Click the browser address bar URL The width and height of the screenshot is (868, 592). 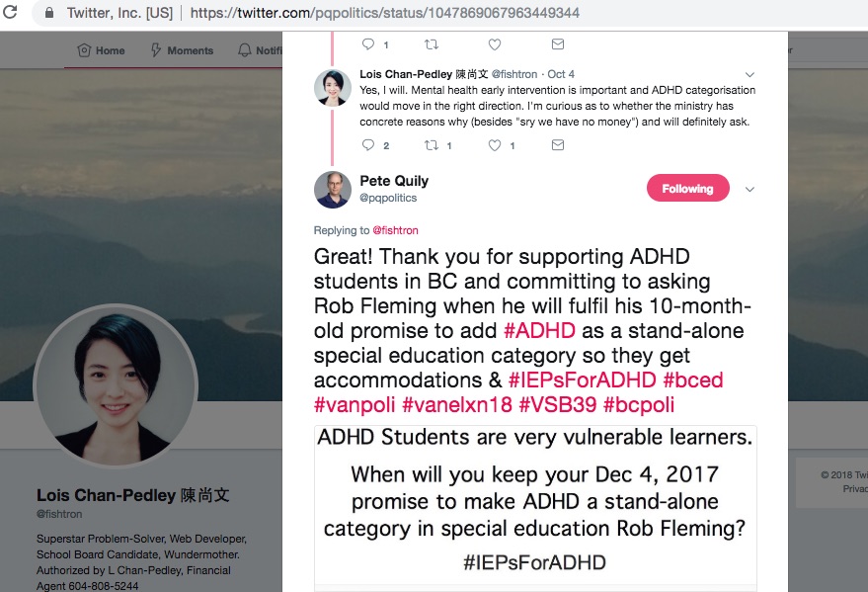(x=385, y=14)
